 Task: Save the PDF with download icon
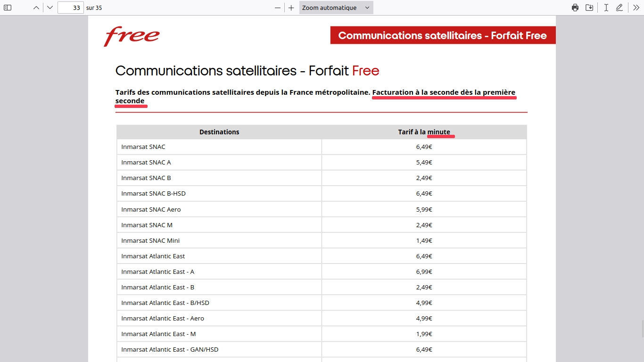[589, 8]
